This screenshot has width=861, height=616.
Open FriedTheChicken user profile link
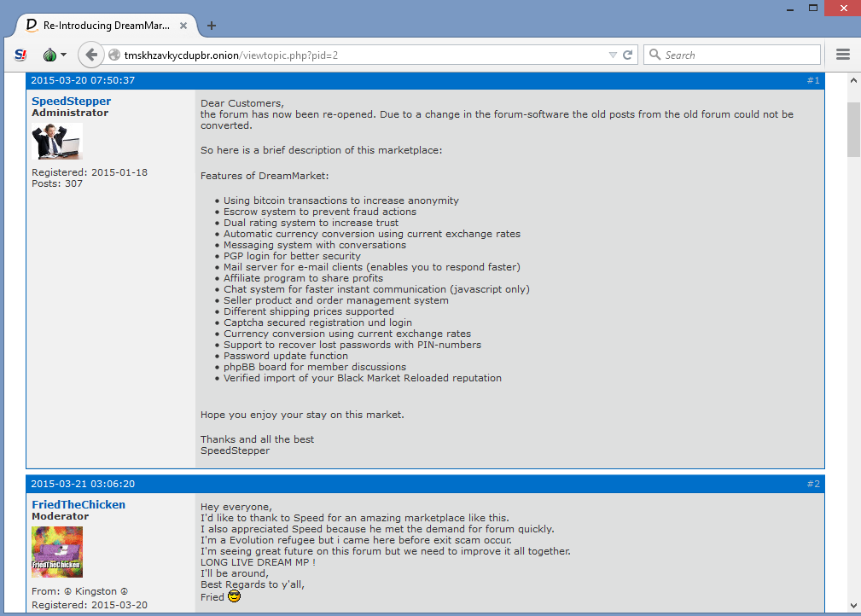[x=79, y=504]
